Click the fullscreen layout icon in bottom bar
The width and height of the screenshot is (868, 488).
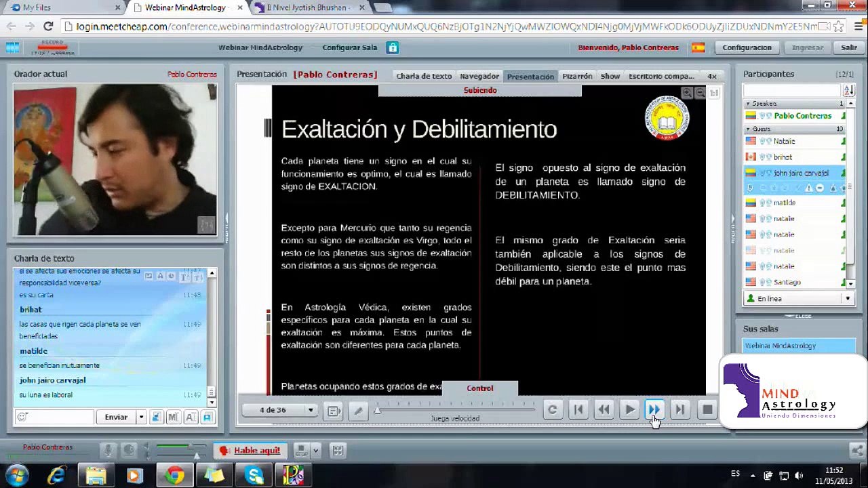coord(338,450)
